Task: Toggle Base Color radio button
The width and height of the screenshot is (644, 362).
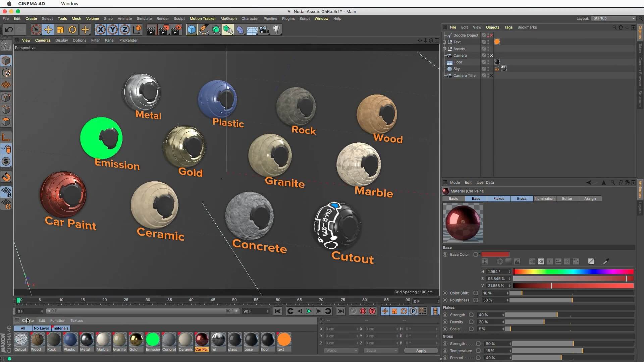Action: tap(445, 255)
